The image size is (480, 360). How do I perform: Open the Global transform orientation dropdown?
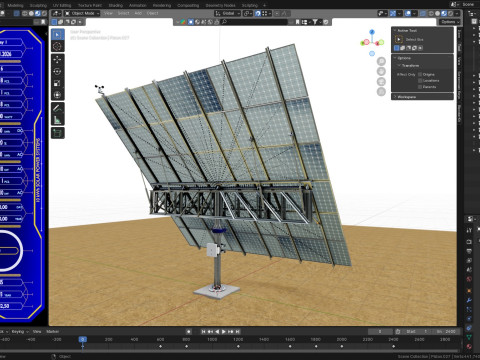point(228,13)
